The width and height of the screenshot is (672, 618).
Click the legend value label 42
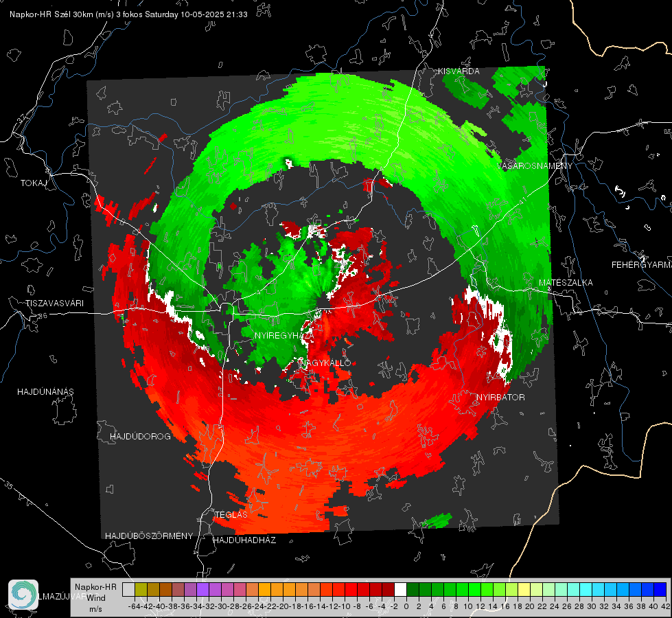tap(666, 606)
